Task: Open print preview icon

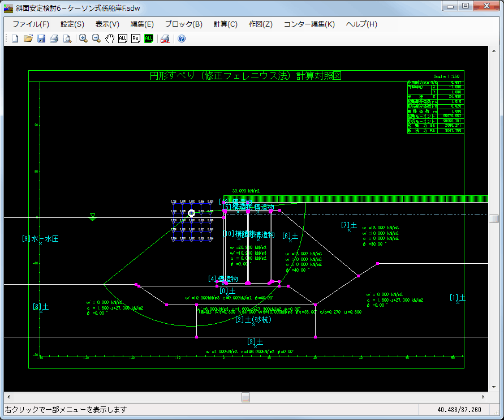Action: pos(67,38)
